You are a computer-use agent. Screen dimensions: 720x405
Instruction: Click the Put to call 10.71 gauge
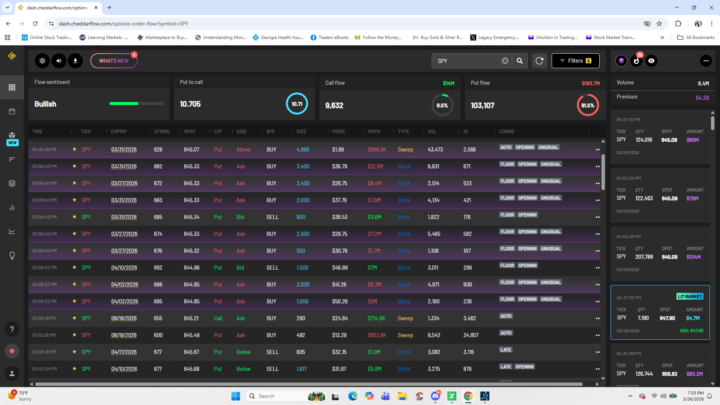pos(297,104)
